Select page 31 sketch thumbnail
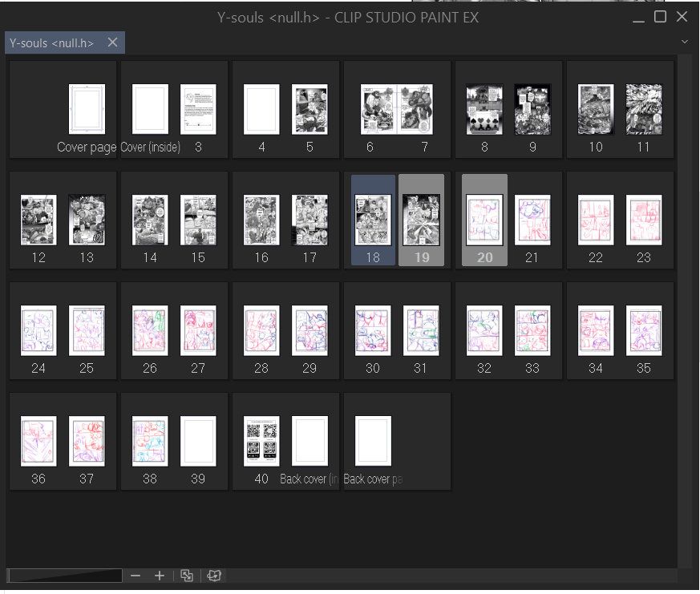The height and width of the screenshot is (594, 700). 421,331
